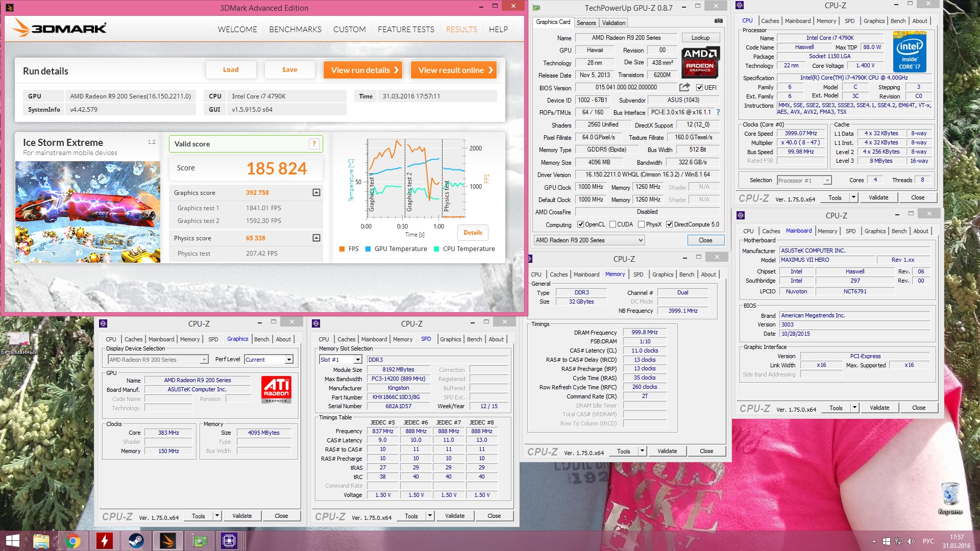Collapse the Graphics score section
Image resolution: width=980 pixels, height=551 pixels.
pos(316,192)
